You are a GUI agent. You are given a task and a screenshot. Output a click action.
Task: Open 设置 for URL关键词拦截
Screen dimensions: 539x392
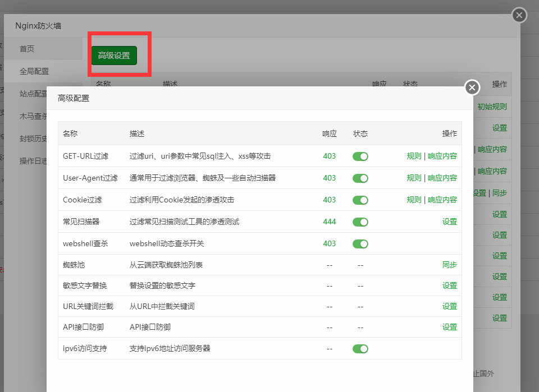pos(450,306)
